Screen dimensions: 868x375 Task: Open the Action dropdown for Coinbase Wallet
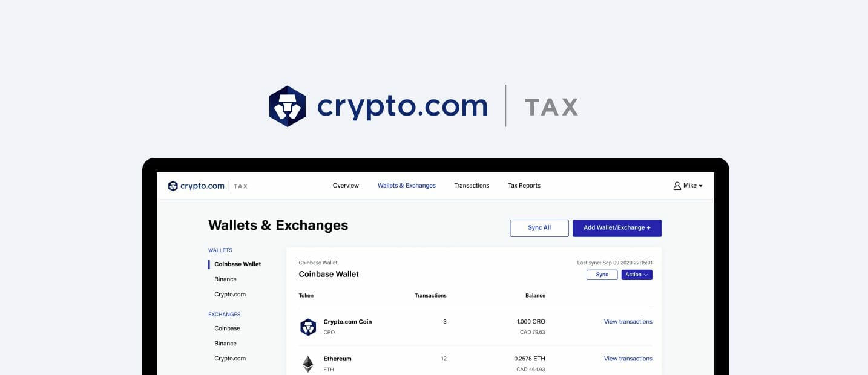tap(636, 274)
